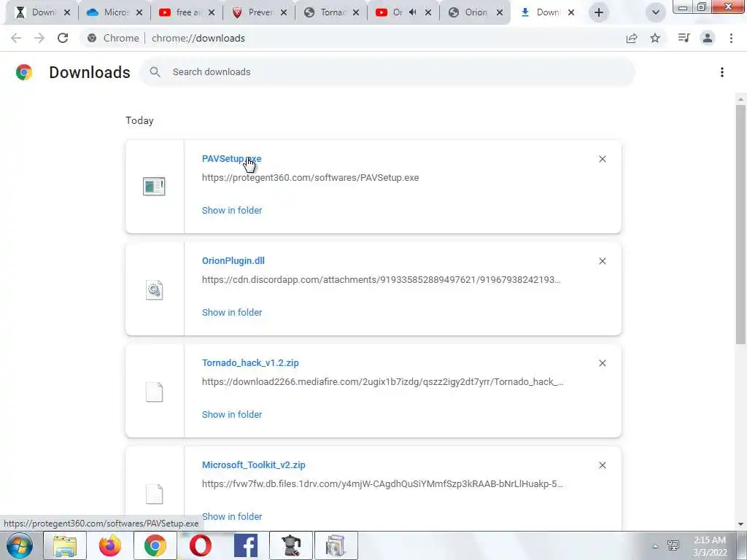Show PAVSetup.exe in folder
This screenshot has height=560, width=747.
pos(231,211)
